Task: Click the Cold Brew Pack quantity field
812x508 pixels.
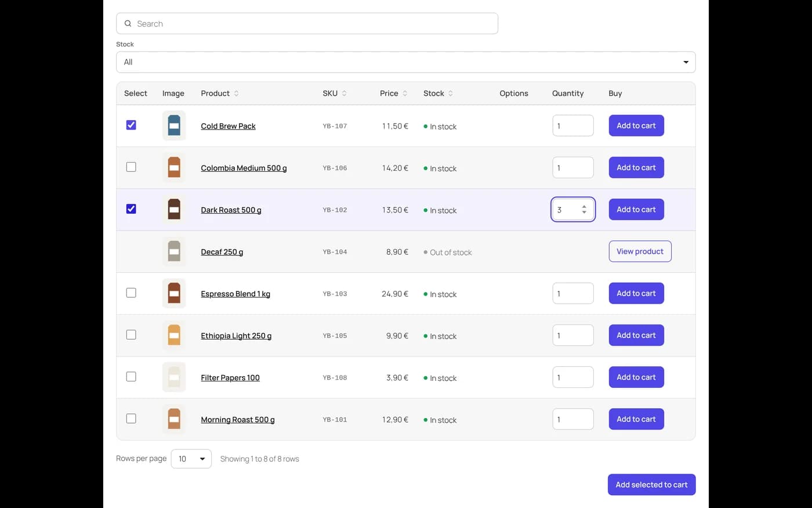Action: point(573,125)
